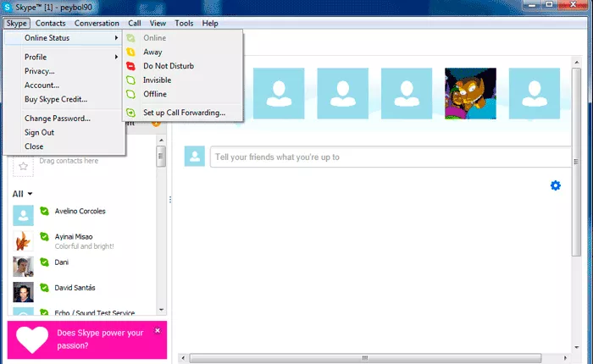Click the sidebar splitter handle
This screenshot has height=364, width=593.
click(170, 200)
